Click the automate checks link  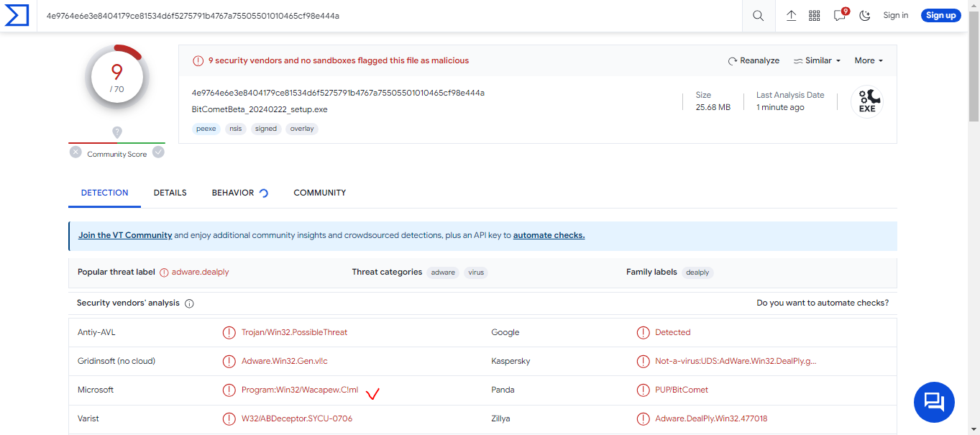click(549, 235)
